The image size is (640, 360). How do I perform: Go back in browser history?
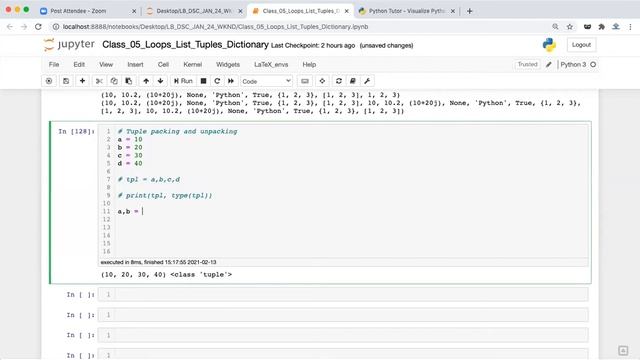pos(10,27)
